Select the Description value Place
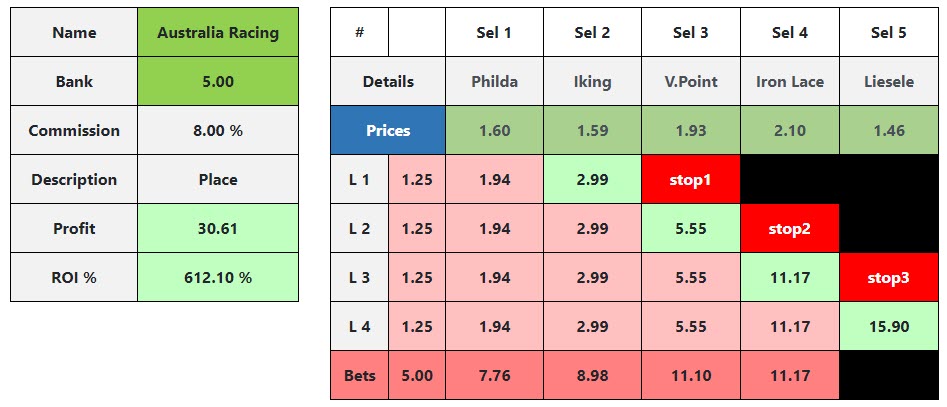The height and width of the screenshot is (407, 947). click(x=218, y=179)
